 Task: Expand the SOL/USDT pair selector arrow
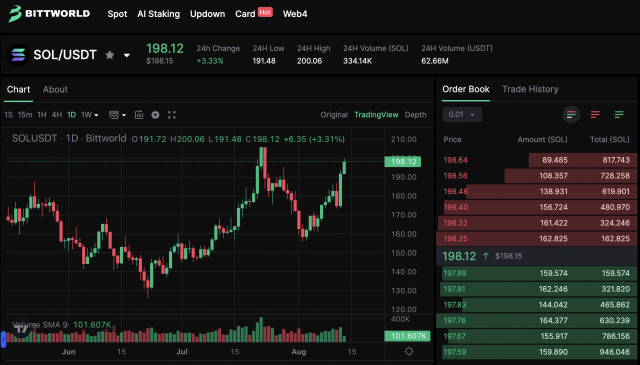pyautogui.click(x=127, y=55)
